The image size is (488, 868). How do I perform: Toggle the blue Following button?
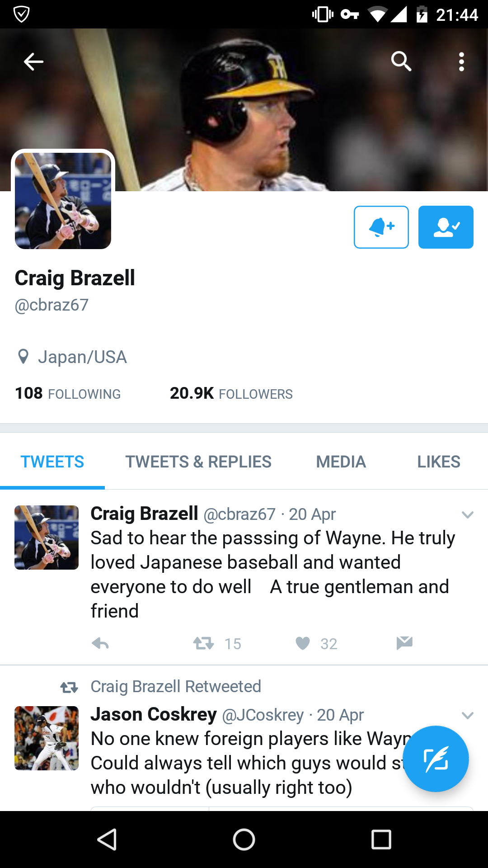coord(446,227)
